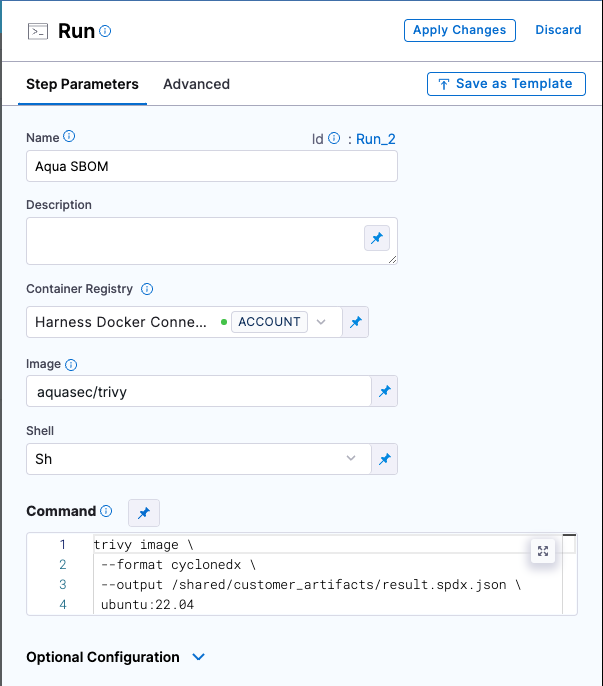Click the pin icon next to Shell dropdown
603x686 pixels.
pyautogui.click(x=385, y=459)
